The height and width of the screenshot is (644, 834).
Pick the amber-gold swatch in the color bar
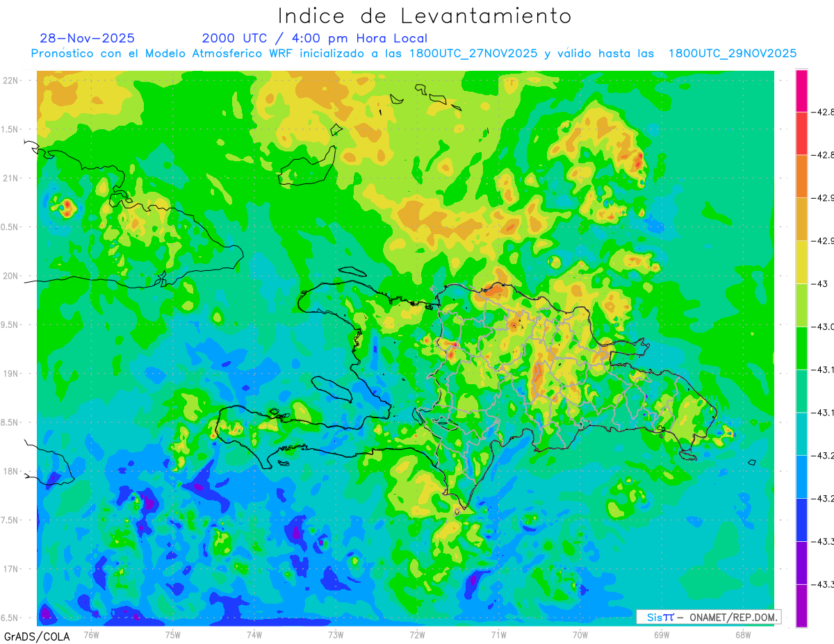click(801, 220)
